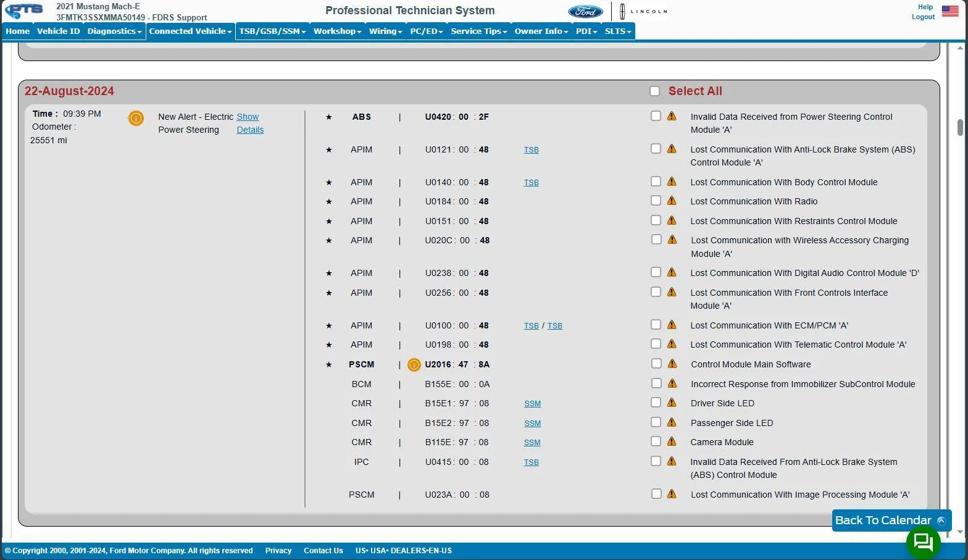Click the PTS logo icon
Image resolution: width=968 pixels, height=560 pixels.
[25, 10]
